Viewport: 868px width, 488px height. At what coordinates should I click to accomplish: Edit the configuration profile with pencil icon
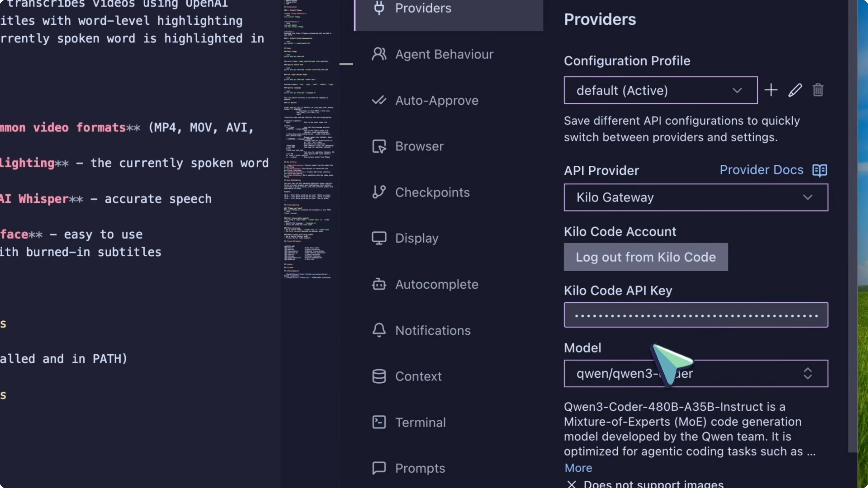tap(795, 90)
